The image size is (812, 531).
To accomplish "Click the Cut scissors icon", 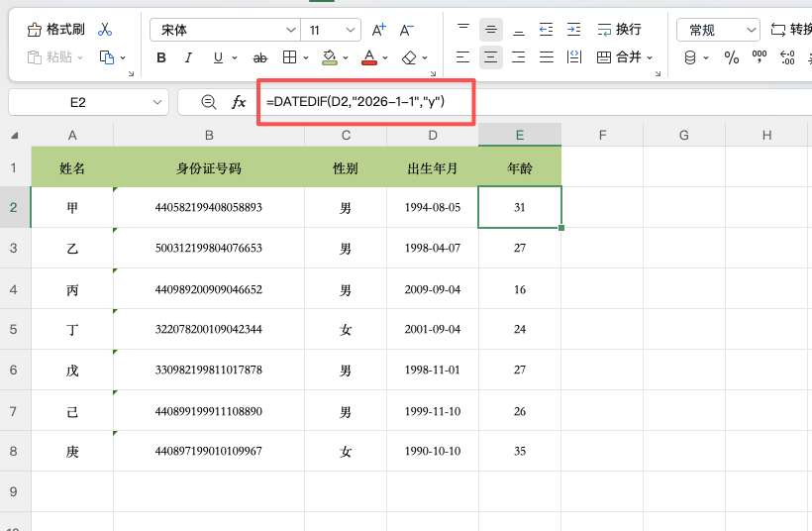I will pos(105,30).
